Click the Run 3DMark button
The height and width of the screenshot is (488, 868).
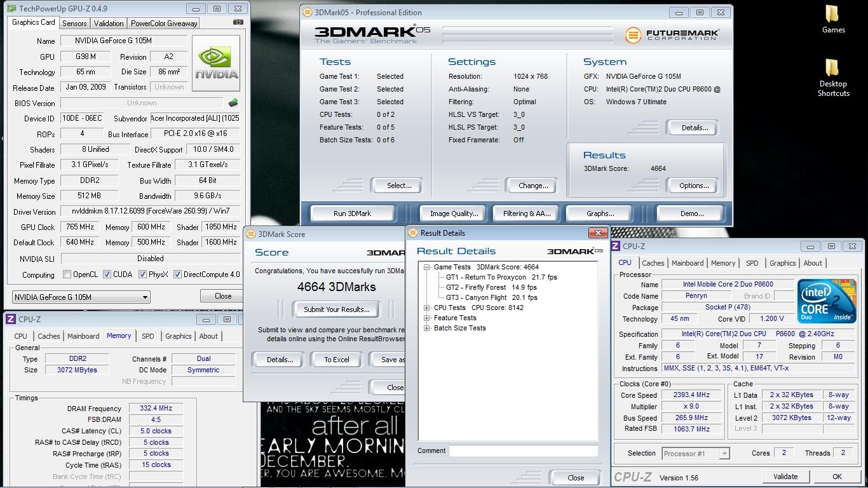(352, 213)
